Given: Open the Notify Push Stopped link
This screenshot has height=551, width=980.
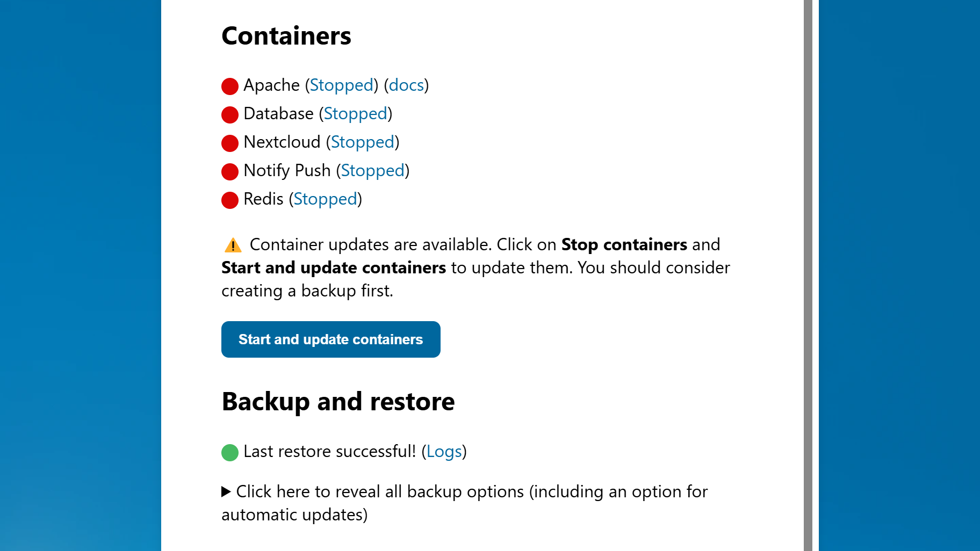Looking at the screenshot, I should [373, 171].
